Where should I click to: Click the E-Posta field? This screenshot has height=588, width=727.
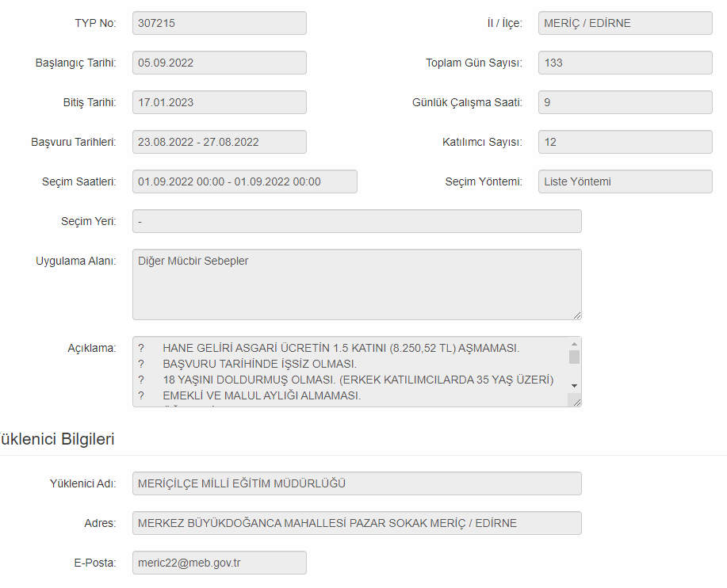click(x=219, y=563)
